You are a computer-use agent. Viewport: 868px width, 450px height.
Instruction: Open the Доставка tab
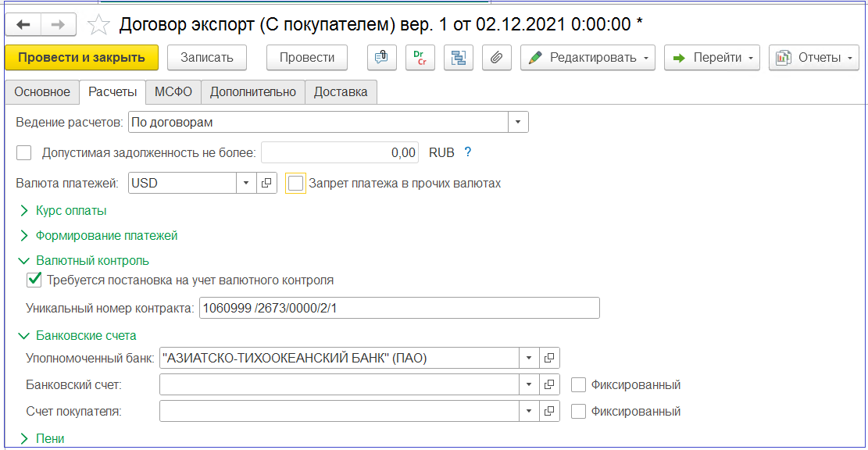pyautogui.click(x=341, y=91)
